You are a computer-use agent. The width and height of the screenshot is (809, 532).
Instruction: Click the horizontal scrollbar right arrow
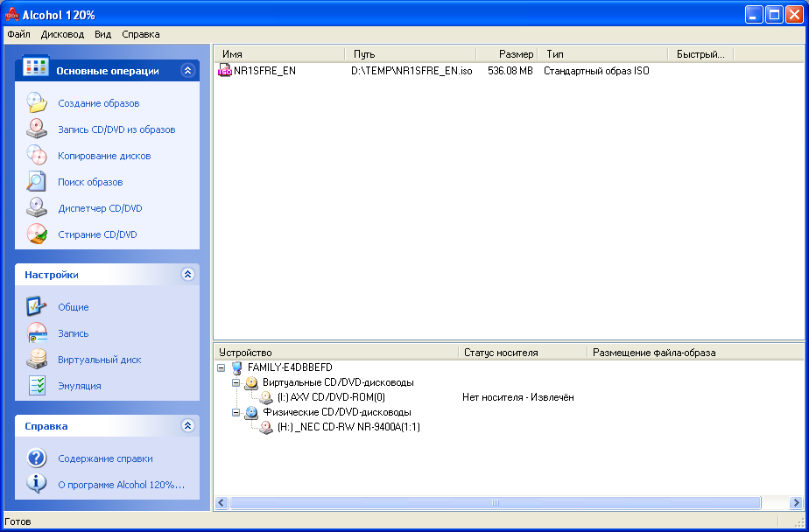[x=796, y=502]
